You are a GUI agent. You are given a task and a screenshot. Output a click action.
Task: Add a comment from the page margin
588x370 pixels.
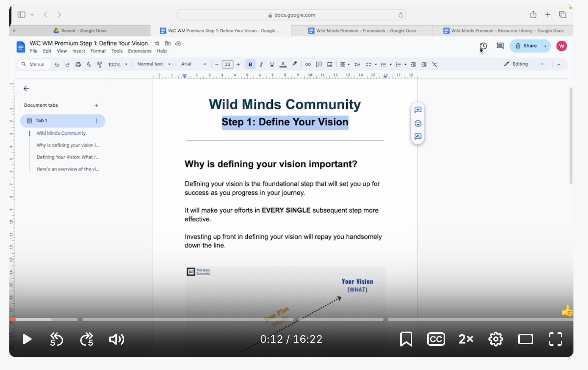click(x=418, y=110)
